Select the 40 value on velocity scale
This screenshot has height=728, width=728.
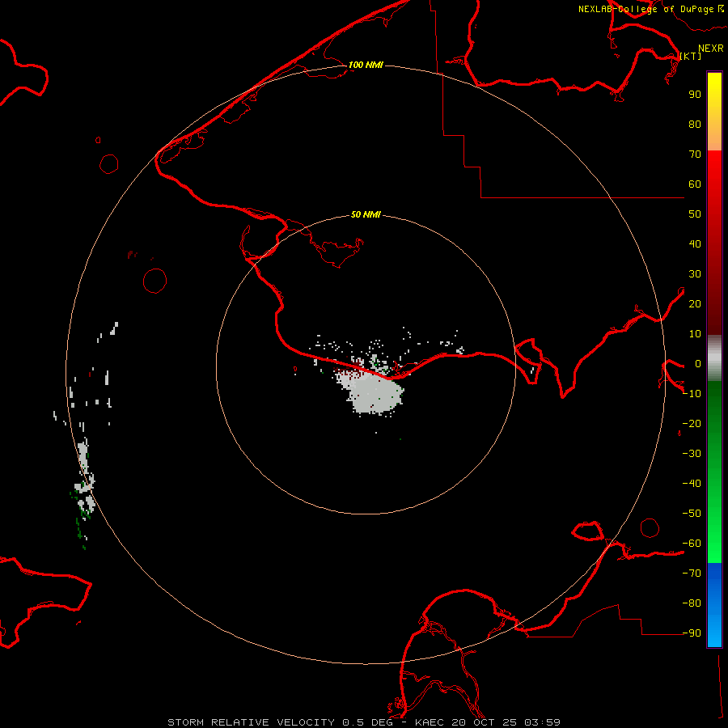695,243
